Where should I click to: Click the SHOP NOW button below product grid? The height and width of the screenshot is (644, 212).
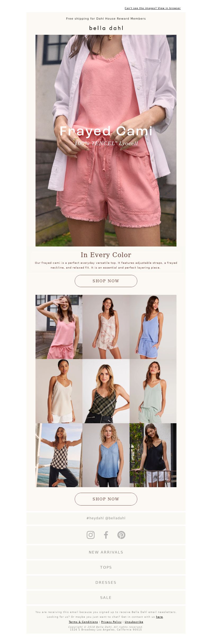pos(106,499)
